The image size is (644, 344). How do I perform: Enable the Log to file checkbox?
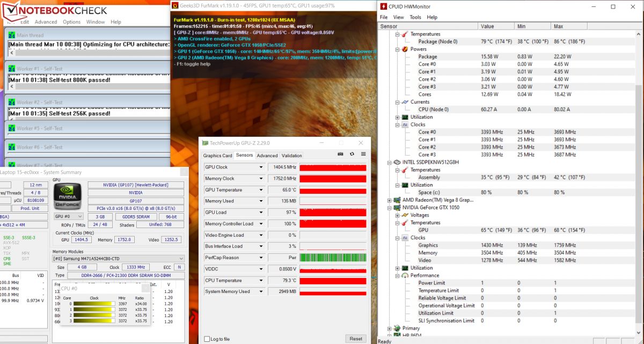[207, 339]
